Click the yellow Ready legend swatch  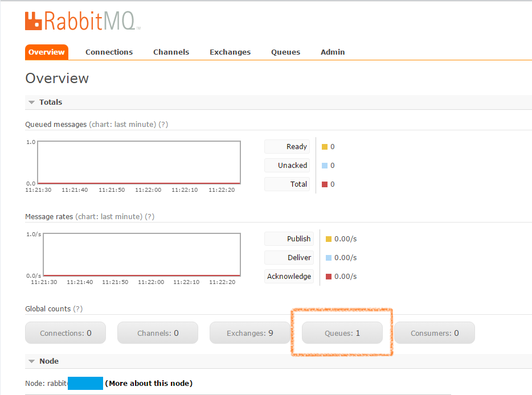click(x=325, y=147)
